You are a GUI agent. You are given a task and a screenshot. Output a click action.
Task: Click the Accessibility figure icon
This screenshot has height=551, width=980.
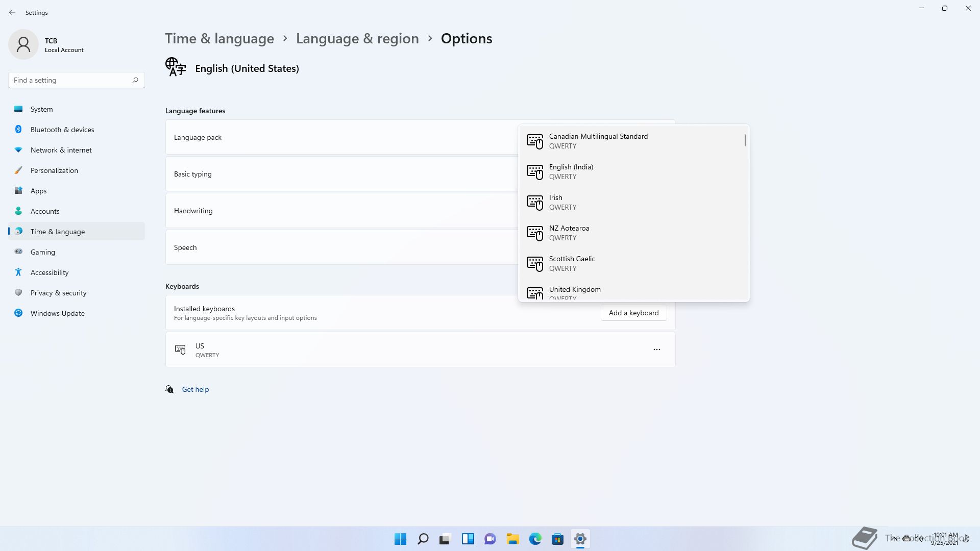pos(18,272)
